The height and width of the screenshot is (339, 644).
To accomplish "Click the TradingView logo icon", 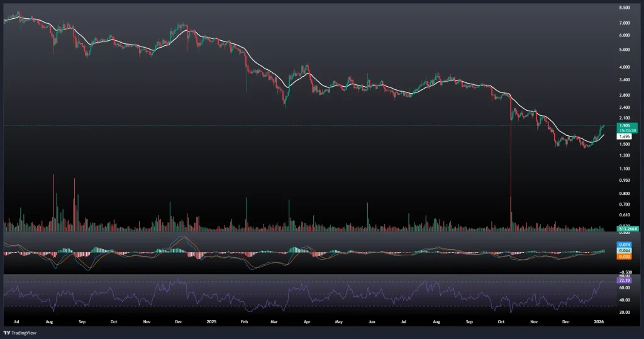I will pos(7,333).
